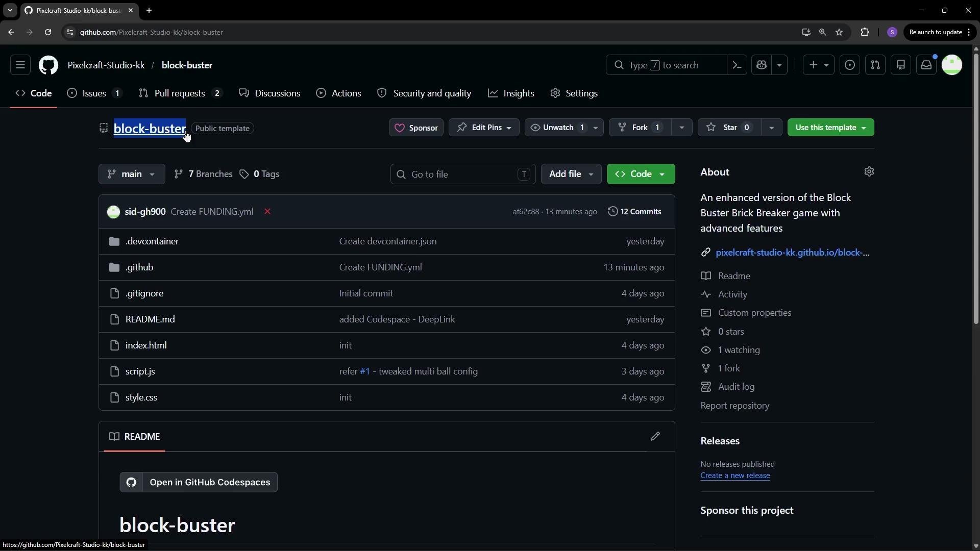Open the user avatar menu
The width and height of the screenshot is (980, 551).
952,65
